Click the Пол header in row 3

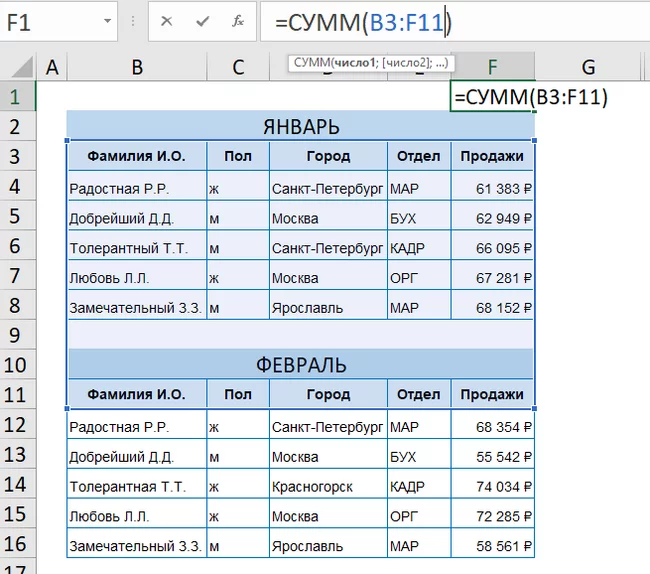(238, 156)
